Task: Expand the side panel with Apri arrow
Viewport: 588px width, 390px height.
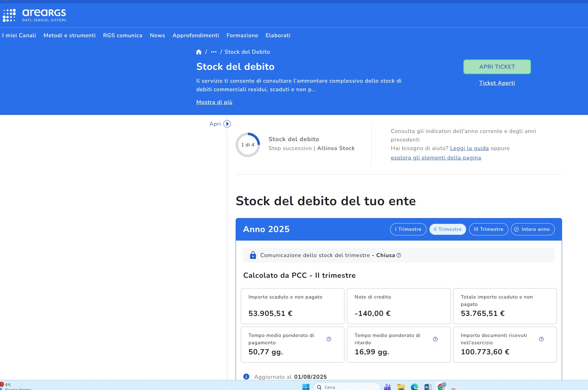Action: 227,124
